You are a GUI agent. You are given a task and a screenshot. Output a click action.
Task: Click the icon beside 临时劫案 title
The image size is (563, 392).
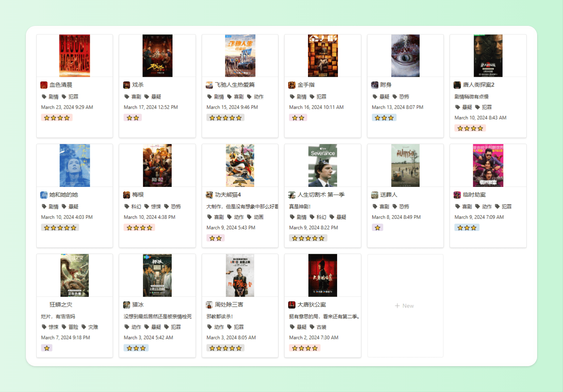click(457, 195)
